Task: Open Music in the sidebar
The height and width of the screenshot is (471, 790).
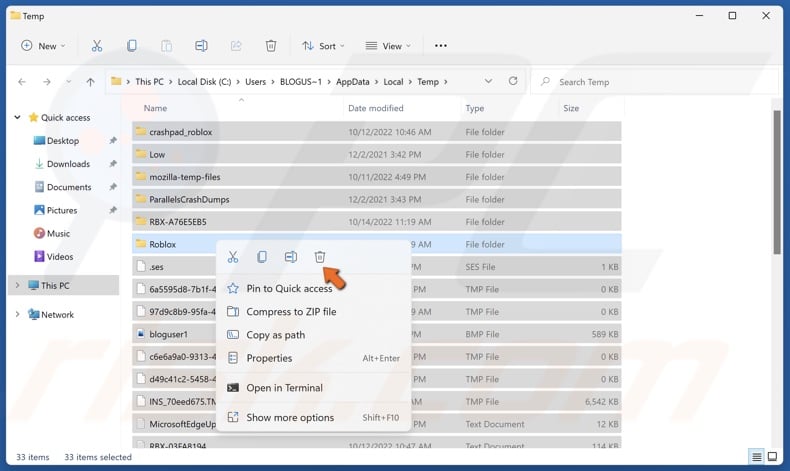Action: pyautogui.click(x=58, y=234)
